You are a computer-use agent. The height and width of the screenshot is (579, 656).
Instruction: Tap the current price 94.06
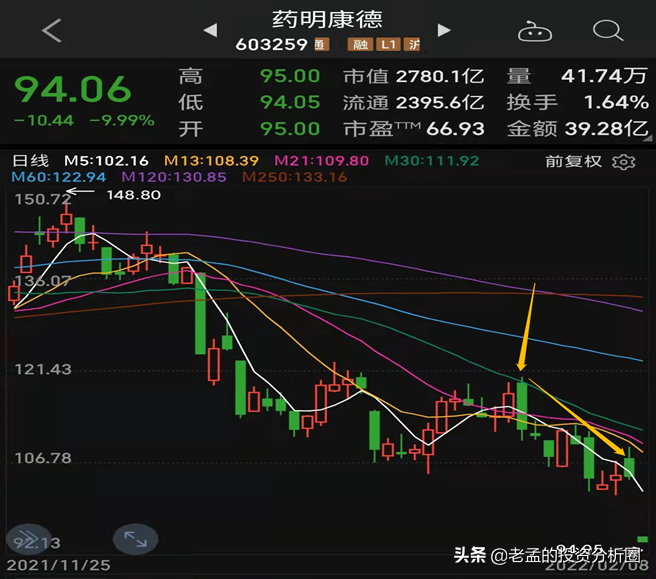point(73,89)
